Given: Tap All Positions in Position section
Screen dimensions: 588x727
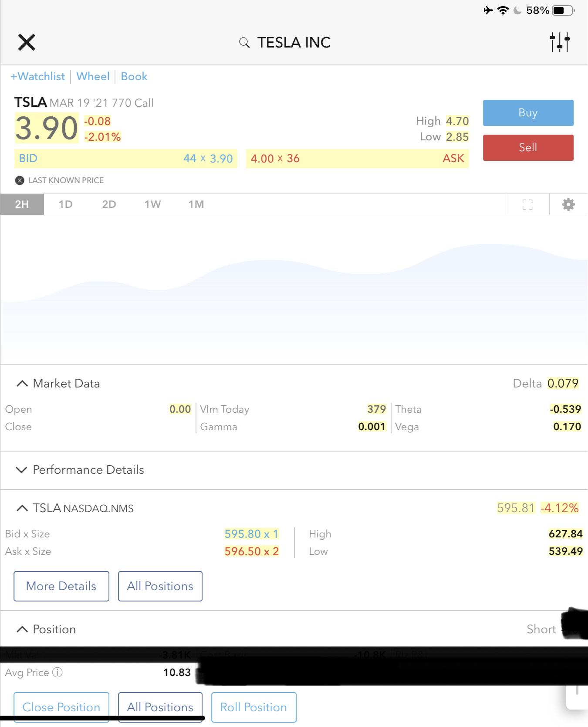Looking at the screenshot, I should point(160,707).
